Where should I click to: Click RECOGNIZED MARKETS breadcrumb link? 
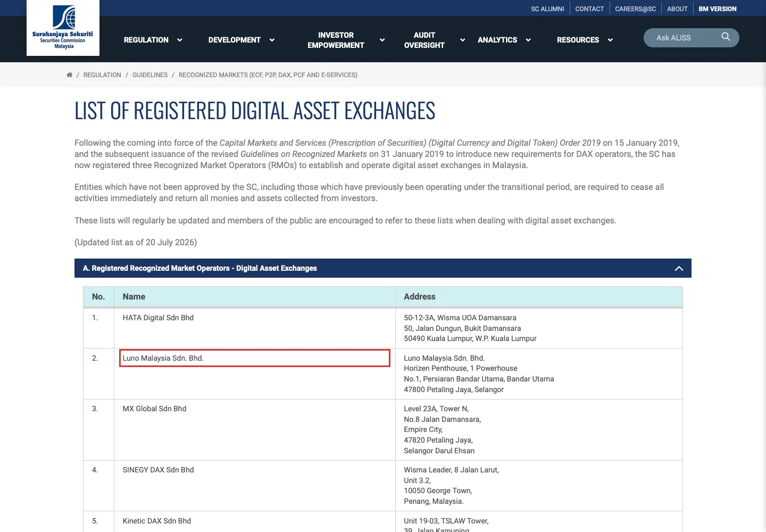coord(268,75)
